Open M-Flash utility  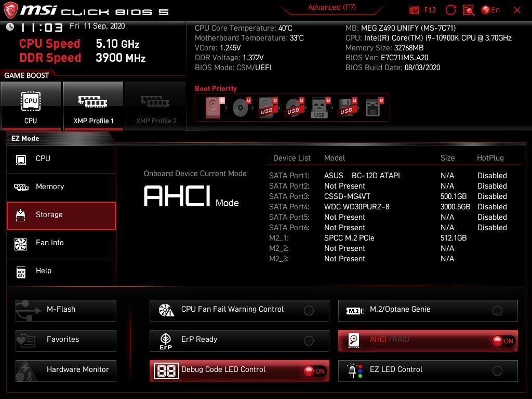click(x=66, y=310)
